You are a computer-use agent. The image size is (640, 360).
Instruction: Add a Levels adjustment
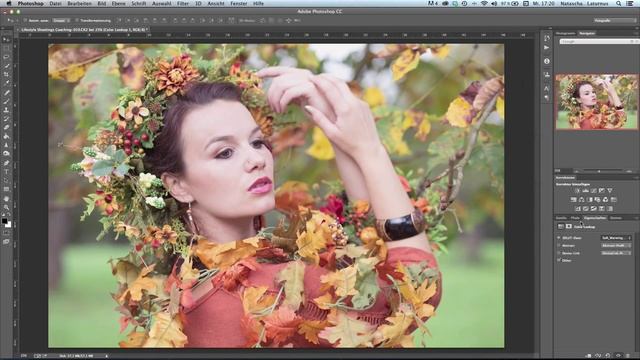(x=585, y=191)
